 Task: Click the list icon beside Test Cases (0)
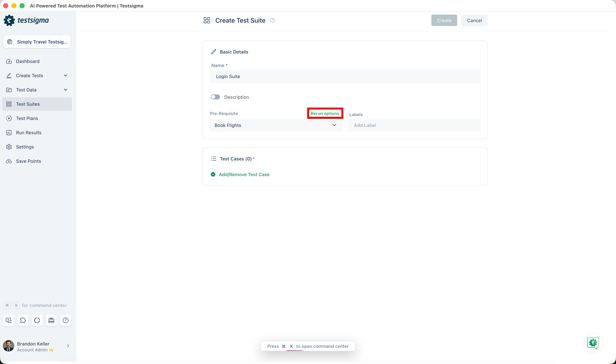click(x=214, y=159)
